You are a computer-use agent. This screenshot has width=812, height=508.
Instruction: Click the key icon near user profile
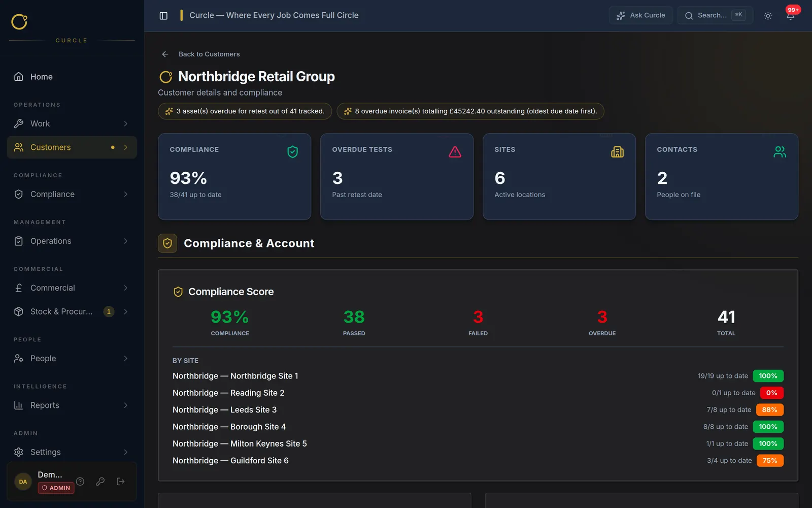point(100,481)
